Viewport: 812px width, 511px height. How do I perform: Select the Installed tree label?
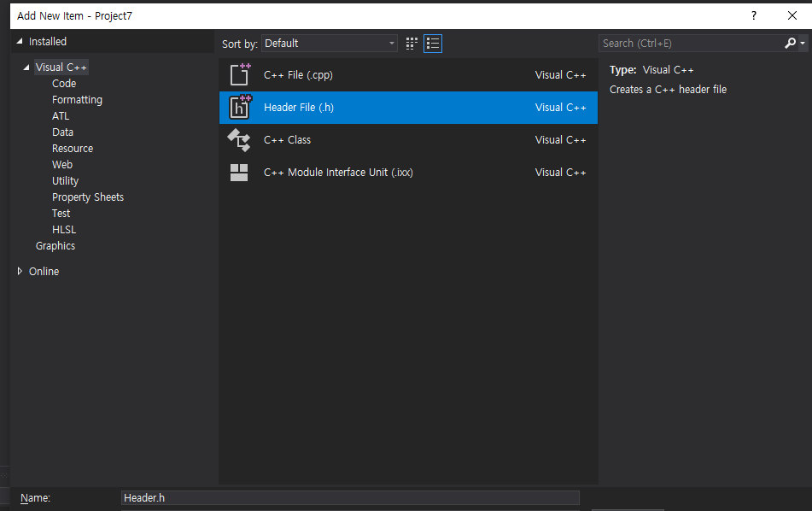pyautogui.click(x=48, y=42)
